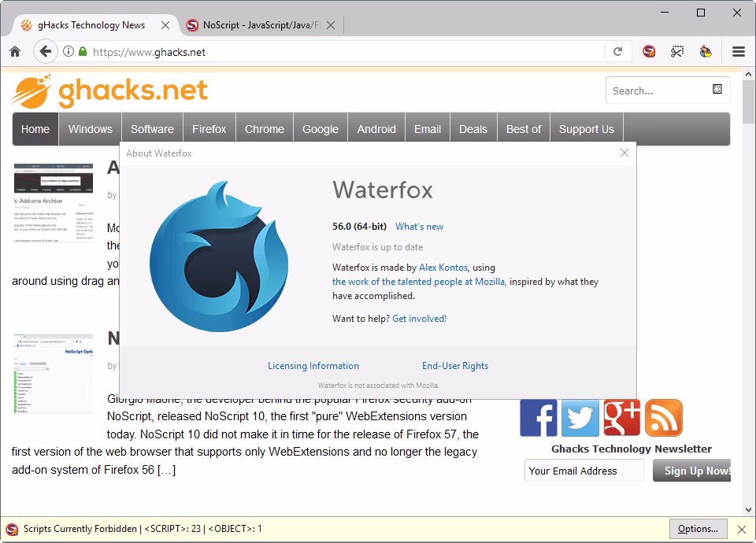The image size is (756, 543).
Task: Open the talented people at Mozilla link
Action: click(x=419, y=282)
